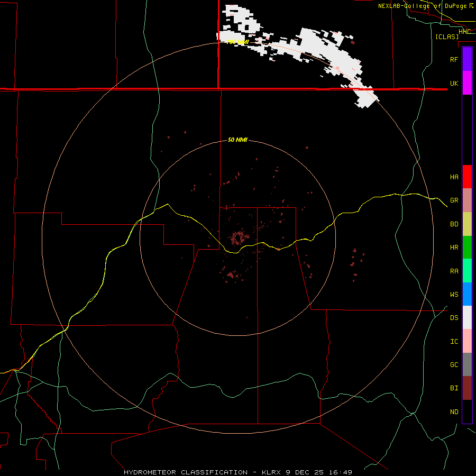Click the RA mint-green legend swatch
This screenshot has height=476, width=476.
pyautogui.click(x=467, y=271)
